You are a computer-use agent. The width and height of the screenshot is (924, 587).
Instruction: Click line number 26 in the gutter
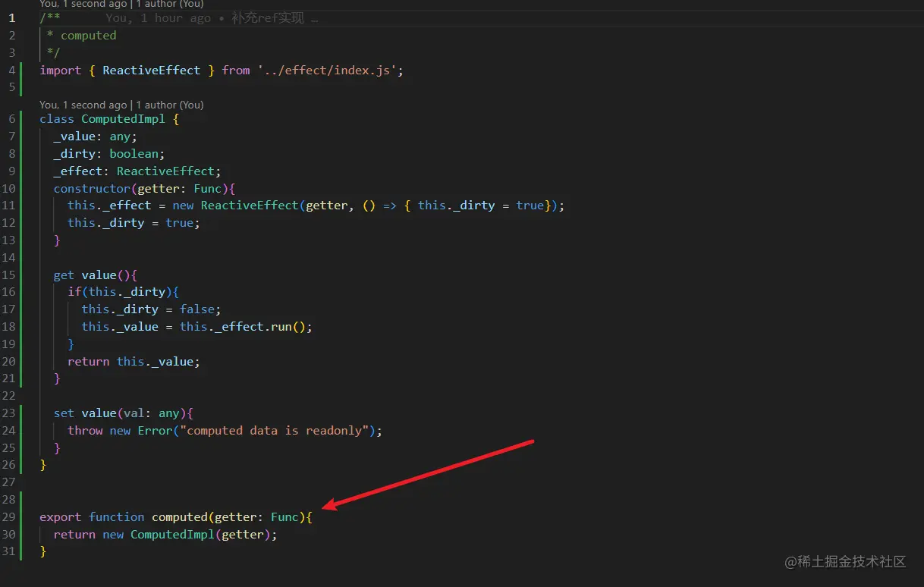(8, 465)
